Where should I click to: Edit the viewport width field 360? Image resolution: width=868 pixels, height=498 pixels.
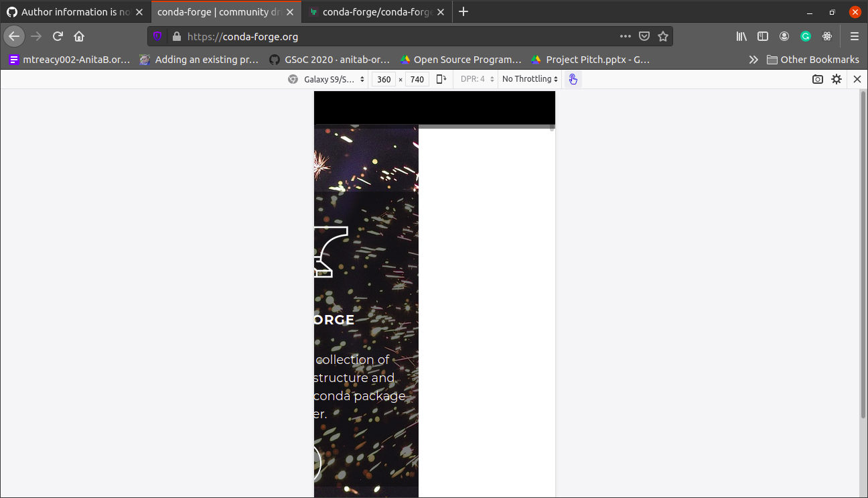[x=384, y=79]
